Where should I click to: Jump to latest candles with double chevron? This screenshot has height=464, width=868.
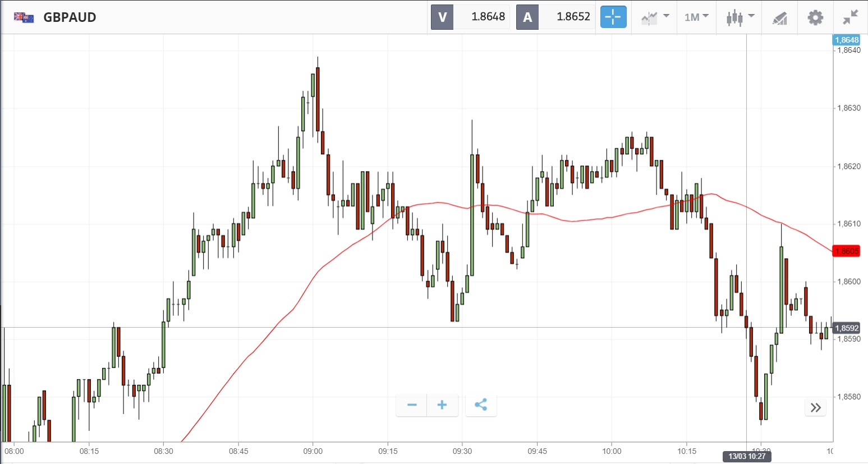pos(816,407)
